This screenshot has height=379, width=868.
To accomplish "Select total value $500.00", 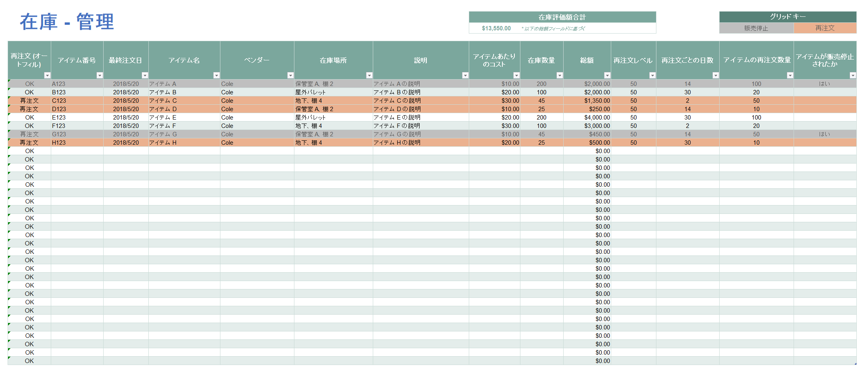I will point(587,143).
